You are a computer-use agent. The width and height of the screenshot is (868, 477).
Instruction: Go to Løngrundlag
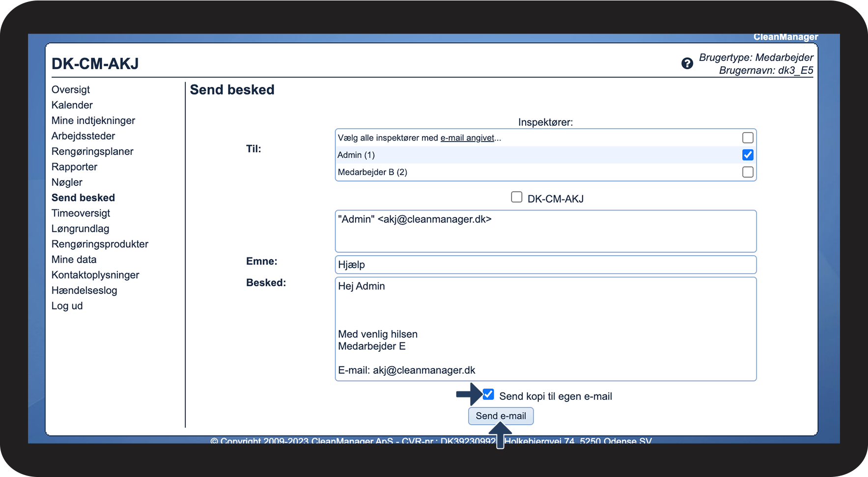click(80, 229)
